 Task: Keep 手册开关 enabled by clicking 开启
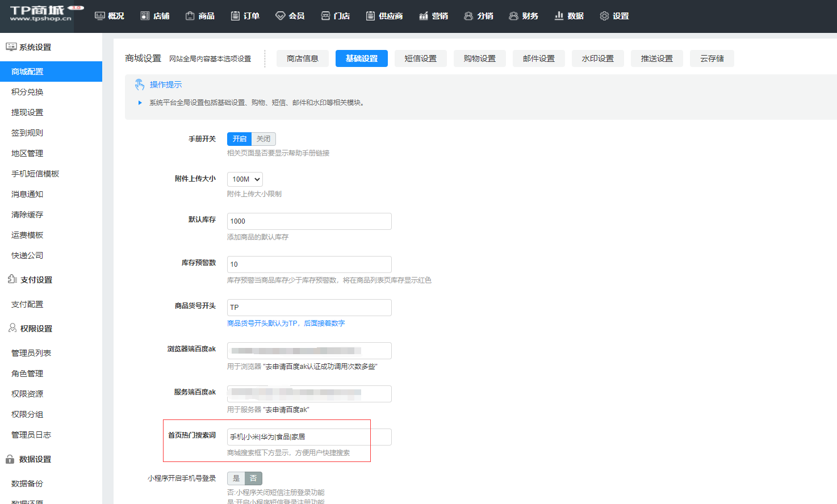(239, 138)
